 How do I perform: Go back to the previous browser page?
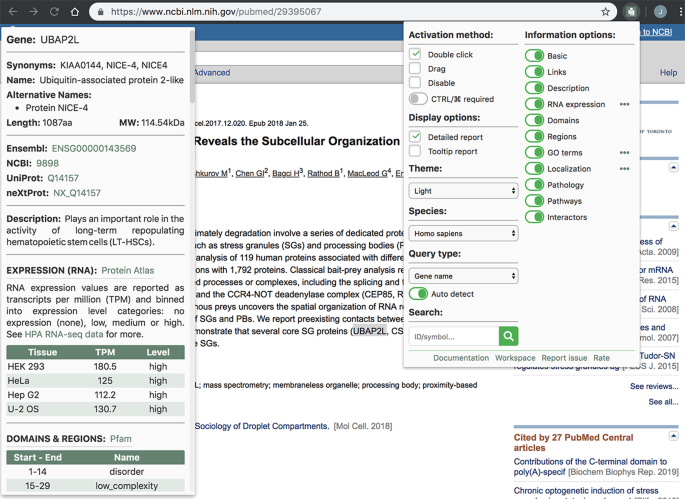13,12
